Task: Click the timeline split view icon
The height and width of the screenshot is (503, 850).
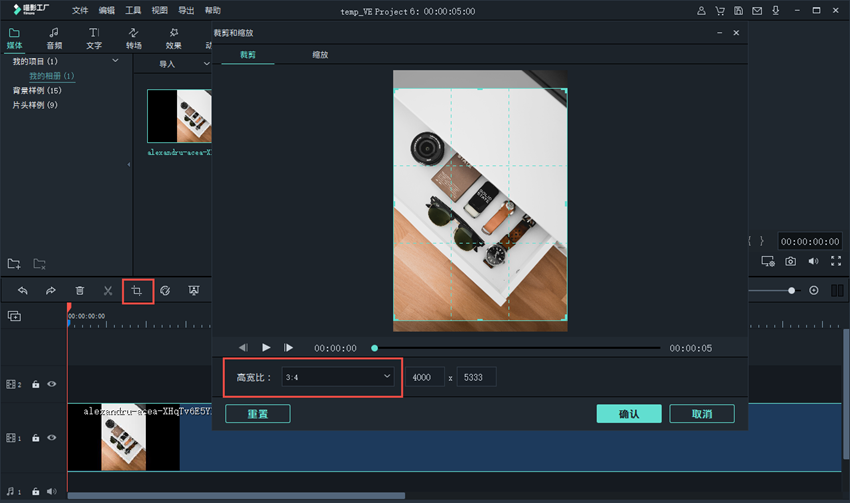Action: pos(837,291)
